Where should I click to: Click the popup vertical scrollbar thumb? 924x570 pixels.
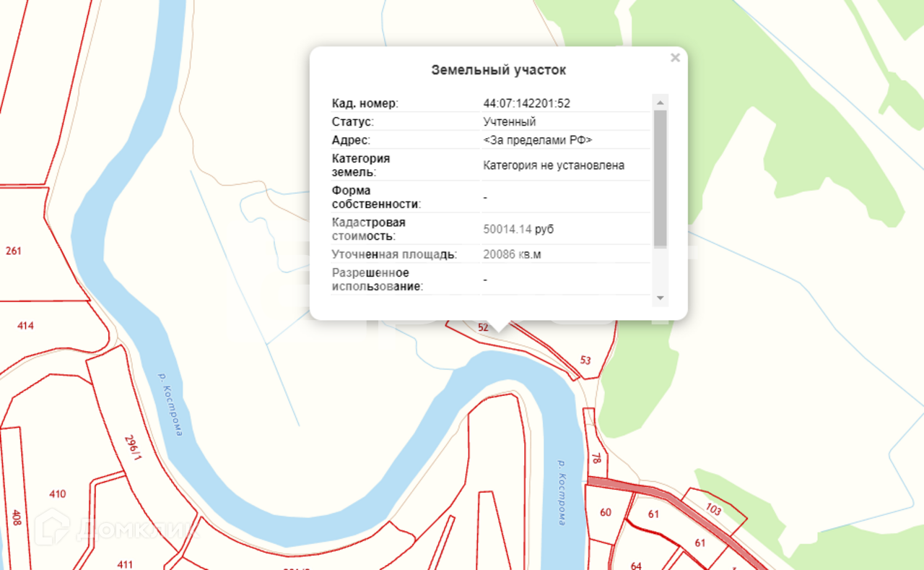point(660,179)
